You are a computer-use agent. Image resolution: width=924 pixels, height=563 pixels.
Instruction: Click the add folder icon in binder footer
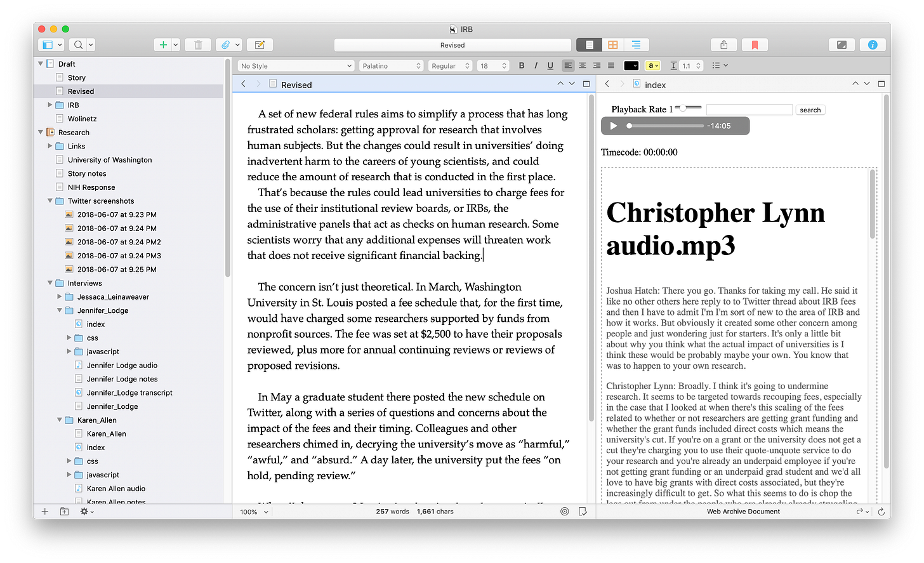tap(64, 512)
